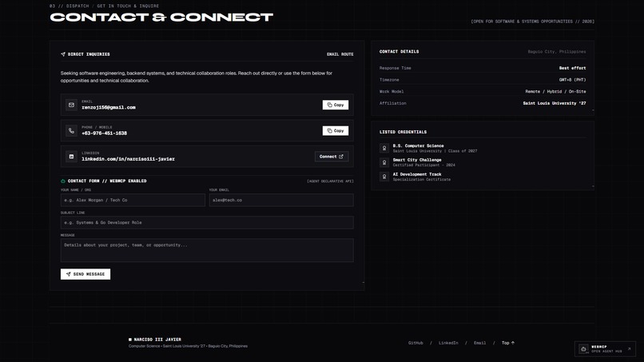This screenshot has width=644, height=362.
Task: Click the GMT+8 (PHT) timezone value
Action: pos(573,80)
